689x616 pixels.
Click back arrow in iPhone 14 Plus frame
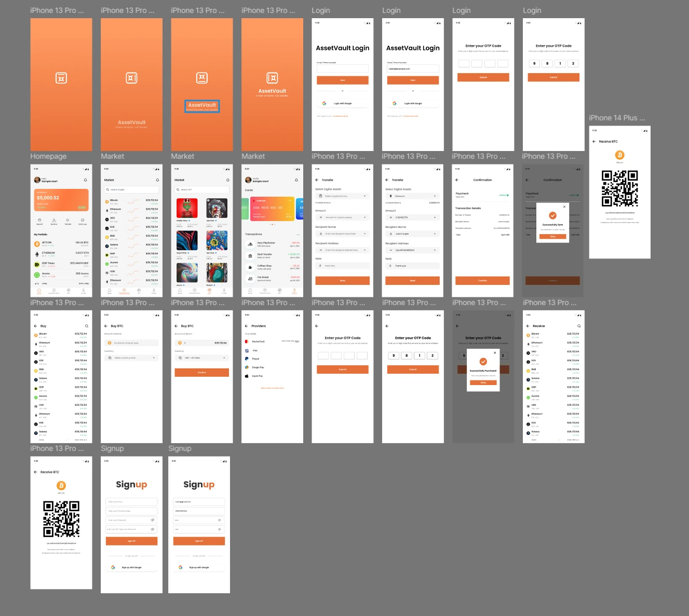(x=594, y=141)
